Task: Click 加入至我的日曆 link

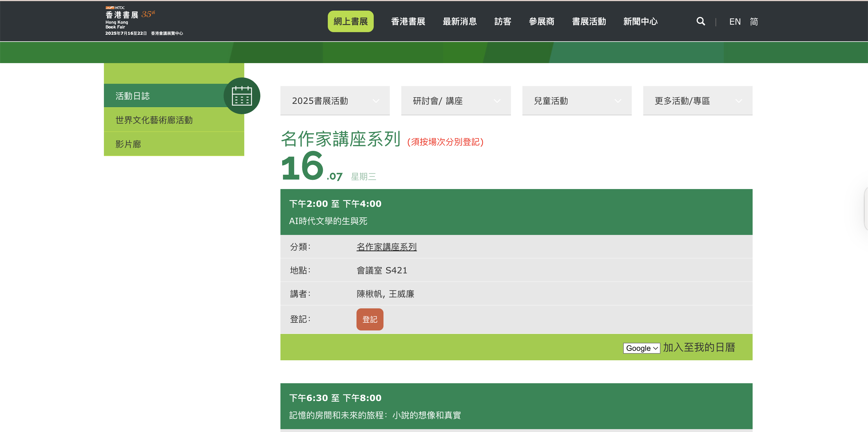Action: click(699, 347)
